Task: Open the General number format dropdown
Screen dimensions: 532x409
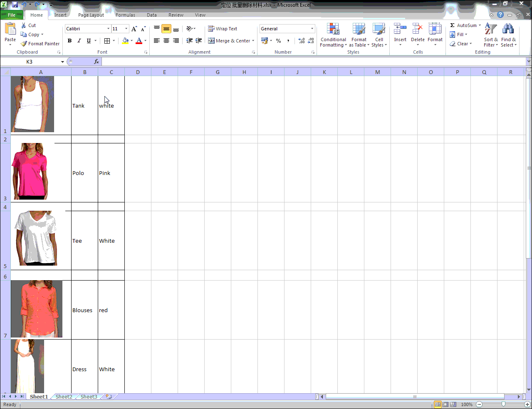Action: (312, 29)
